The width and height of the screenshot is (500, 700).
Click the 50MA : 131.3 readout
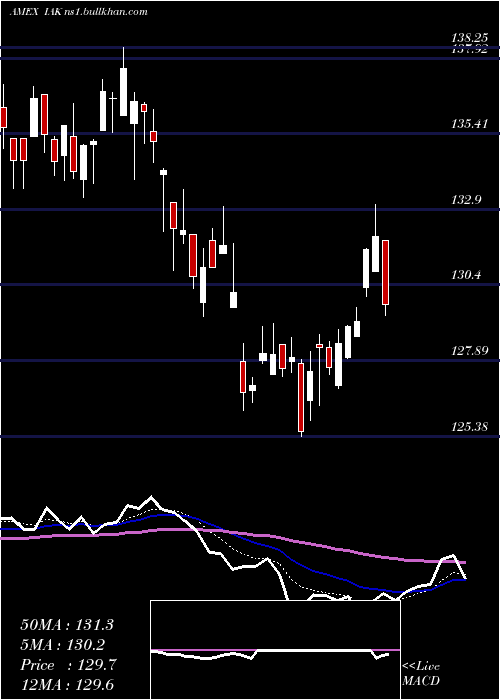point(67,625)
